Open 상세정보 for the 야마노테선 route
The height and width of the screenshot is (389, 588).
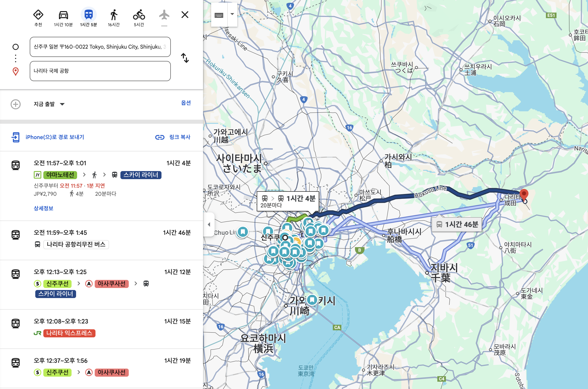coord(43,208)
